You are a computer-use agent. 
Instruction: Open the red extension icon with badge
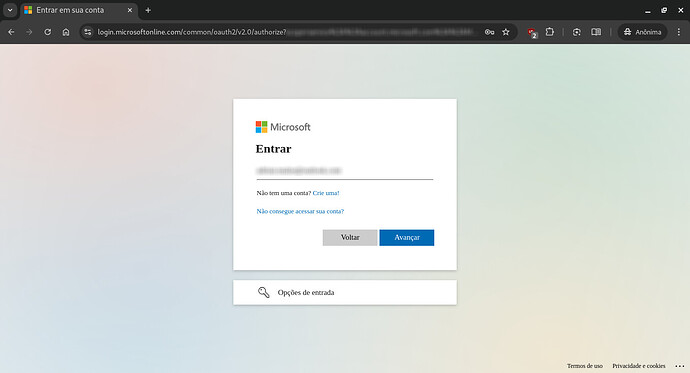[532, 33]
